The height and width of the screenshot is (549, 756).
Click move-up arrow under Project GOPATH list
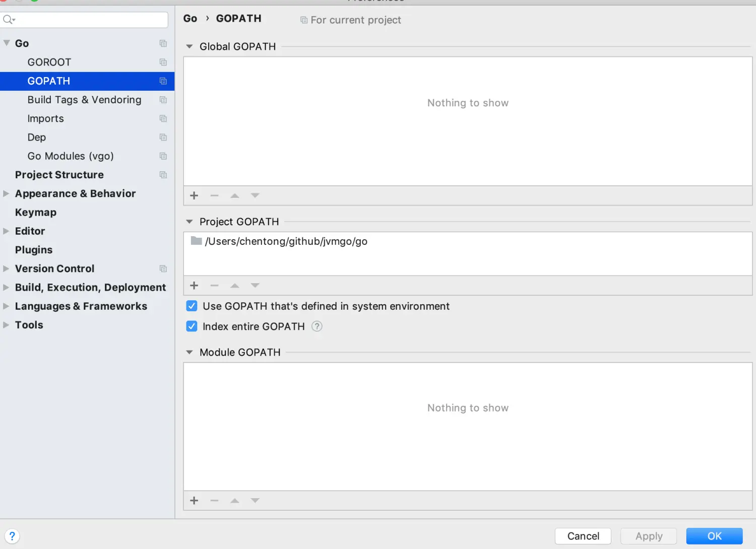pyautogui.click(x=235, y=286)
